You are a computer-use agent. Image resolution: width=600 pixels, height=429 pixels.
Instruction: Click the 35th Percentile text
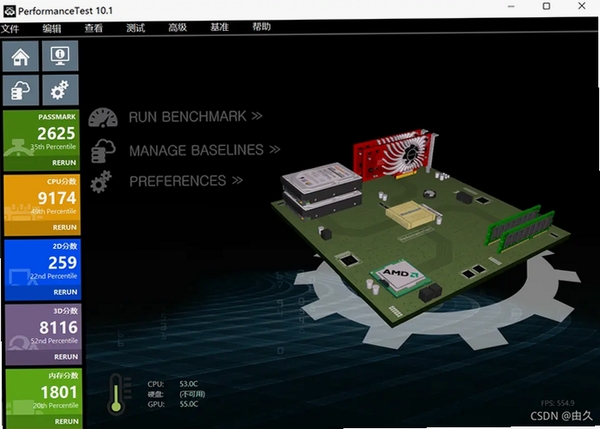click(x=53, y=147)
